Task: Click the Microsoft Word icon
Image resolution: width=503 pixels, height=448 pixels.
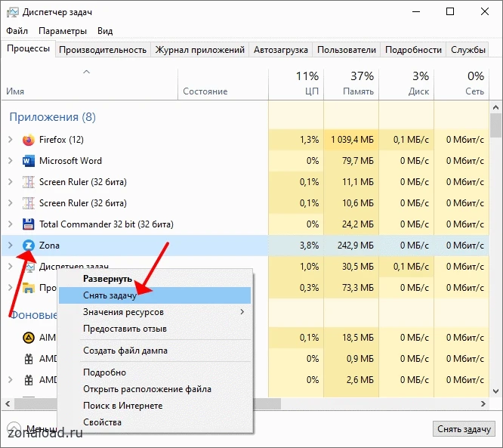Action: (x=29, y=161)
